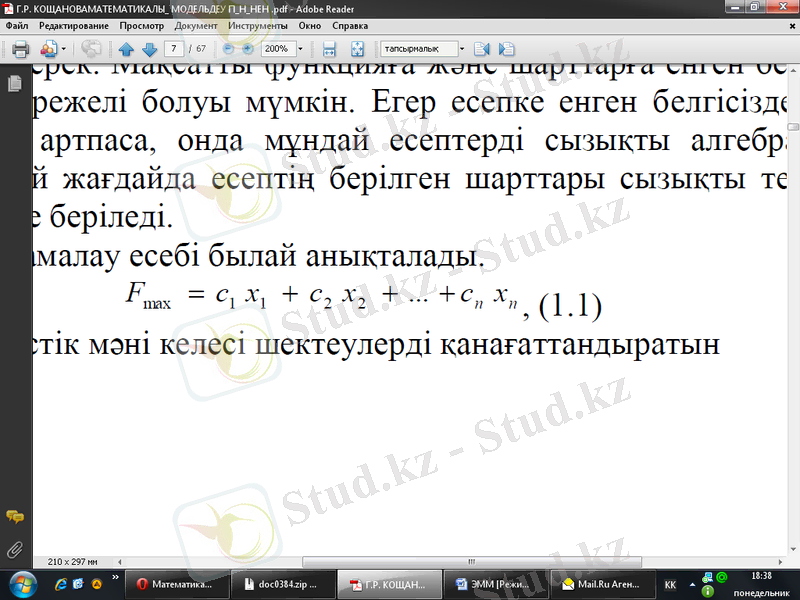The height and width of the screenshot is (600, 800).
Task: Click the zoom in plus button
Action: [248, 49]
